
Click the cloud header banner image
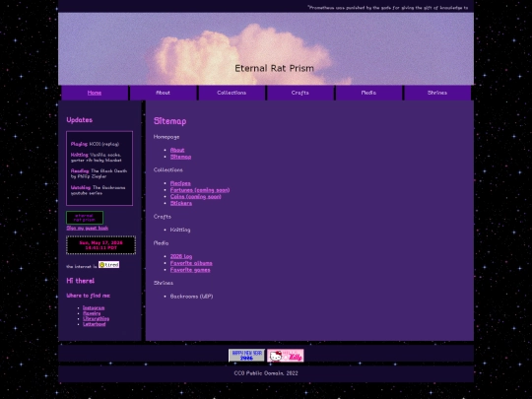pyautogui.click(x=266, y=48)
